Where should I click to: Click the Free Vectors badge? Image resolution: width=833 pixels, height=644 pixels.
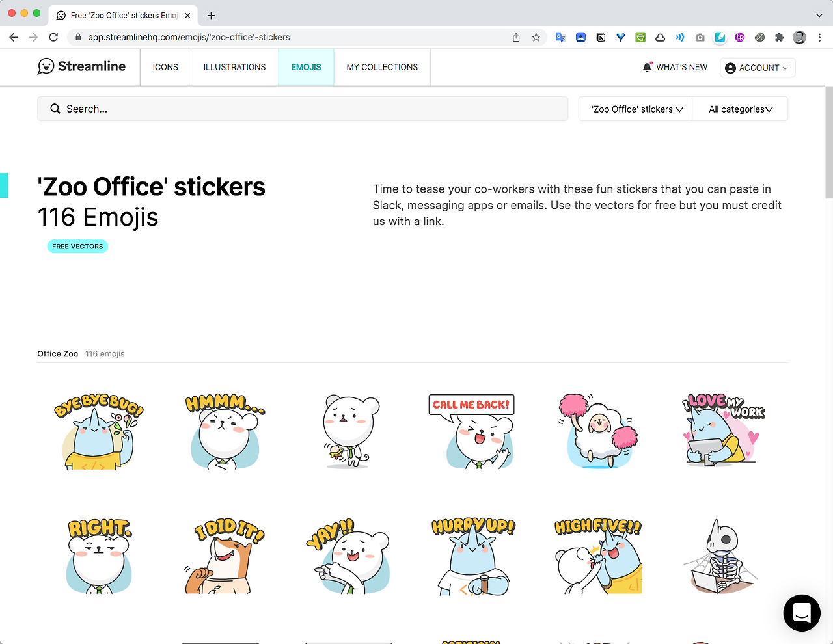pyautogui.click(x=77, y=247)
